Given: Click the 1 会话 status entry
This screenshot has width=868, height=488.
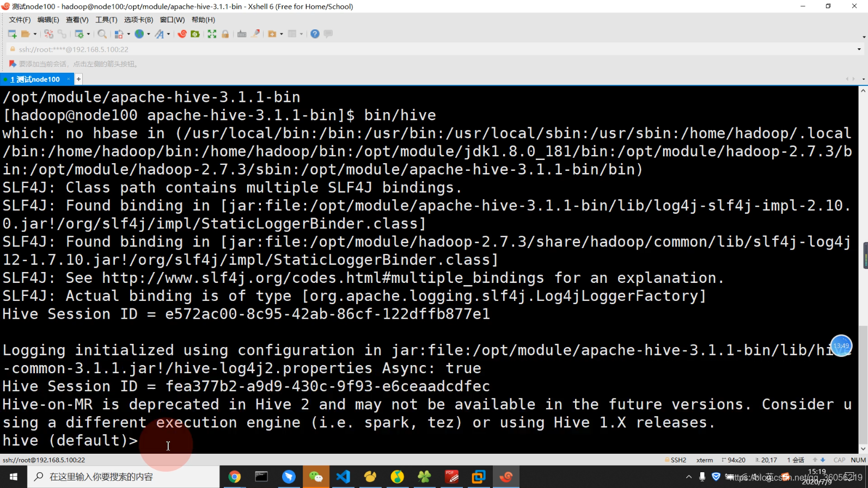Looking at the screenshot, I should point(796,460).
